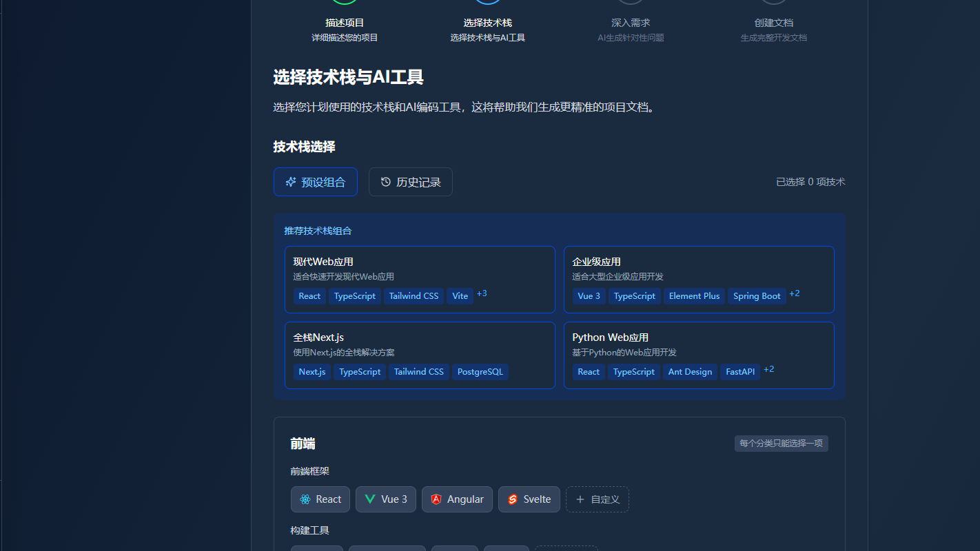
Task: Go to the 创建文档 step
Action: pos(774,23)
